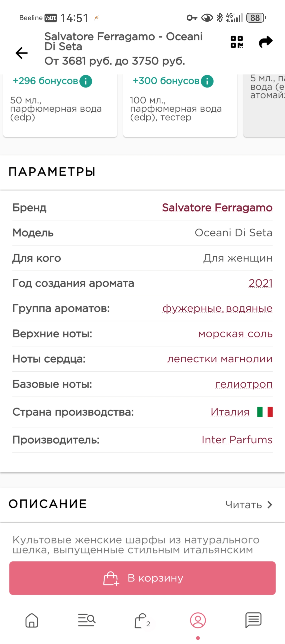This screenshot has width=285, height=644.
Task: Tap the Италия country link
Action: tap(230, 412)
